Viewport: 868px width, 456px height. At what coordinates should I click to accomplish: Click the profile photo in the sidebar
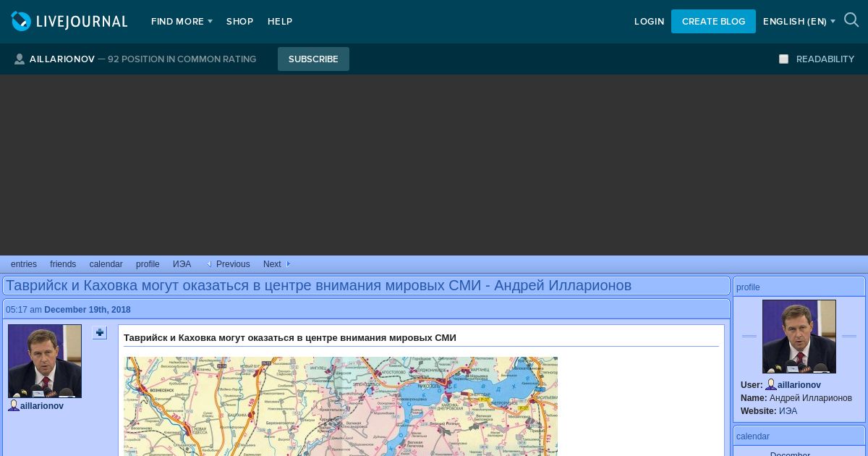[x=799, y=337]
